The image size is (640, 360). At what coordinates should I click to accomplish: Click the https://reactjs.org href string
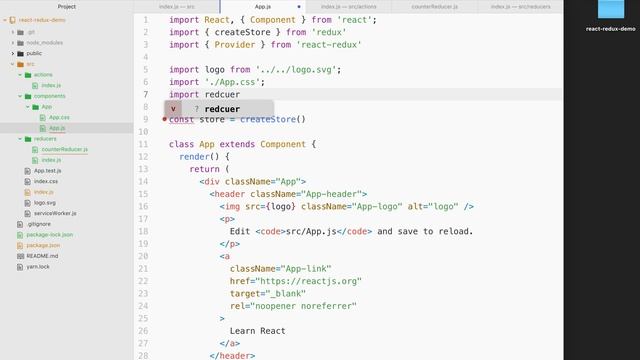[x=308, y=281]
